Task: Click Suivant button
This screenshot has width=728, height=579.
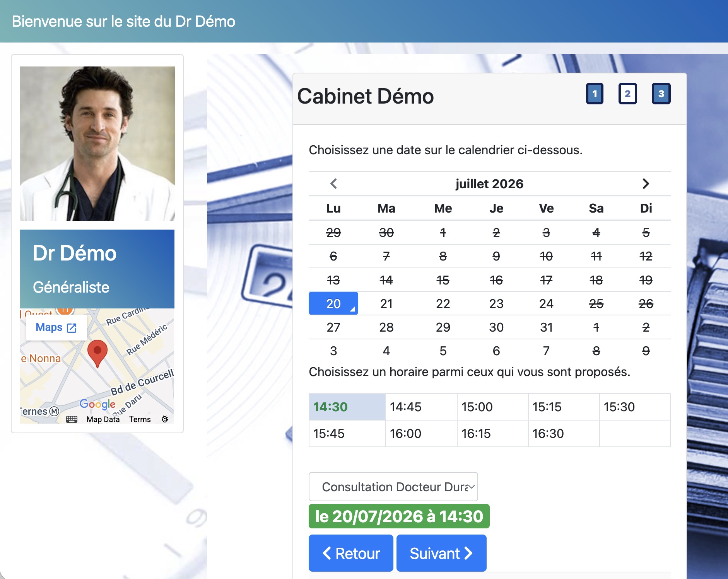Action: click(x=441, y=553)
